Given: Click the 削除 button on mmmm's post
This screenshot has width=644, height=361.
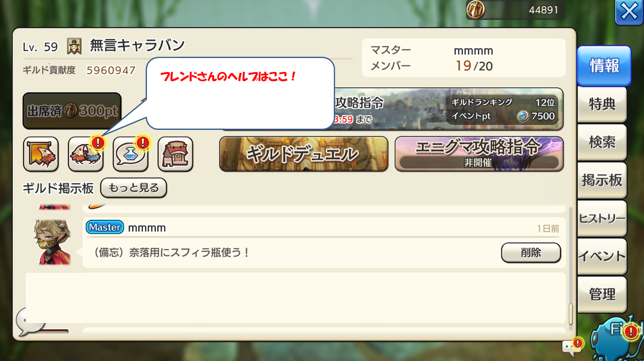Looking at the screenshot, I should tap(531, 253).
